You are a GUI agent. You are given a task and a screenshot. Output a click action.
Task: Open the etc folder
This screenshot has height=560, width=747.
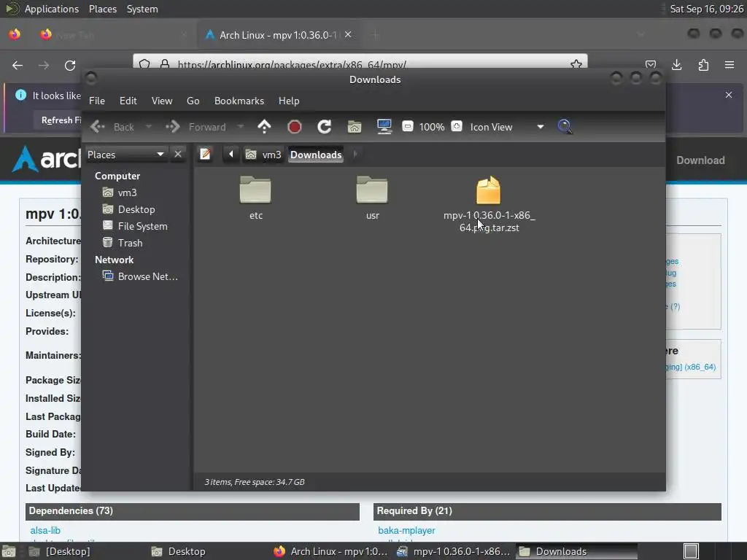255,198
